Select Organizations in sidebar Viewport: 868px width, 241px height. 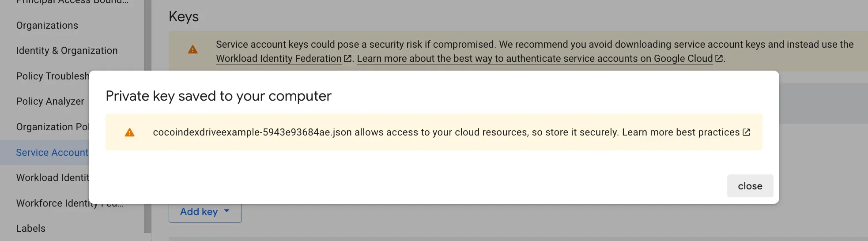(x=47, y=26)
